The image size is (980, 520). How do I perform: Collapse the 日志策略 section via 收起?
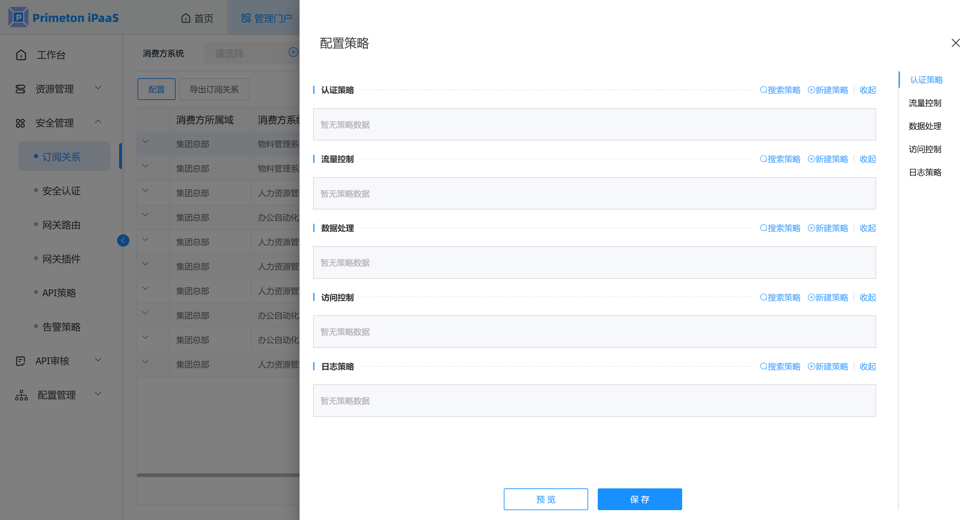867,366
